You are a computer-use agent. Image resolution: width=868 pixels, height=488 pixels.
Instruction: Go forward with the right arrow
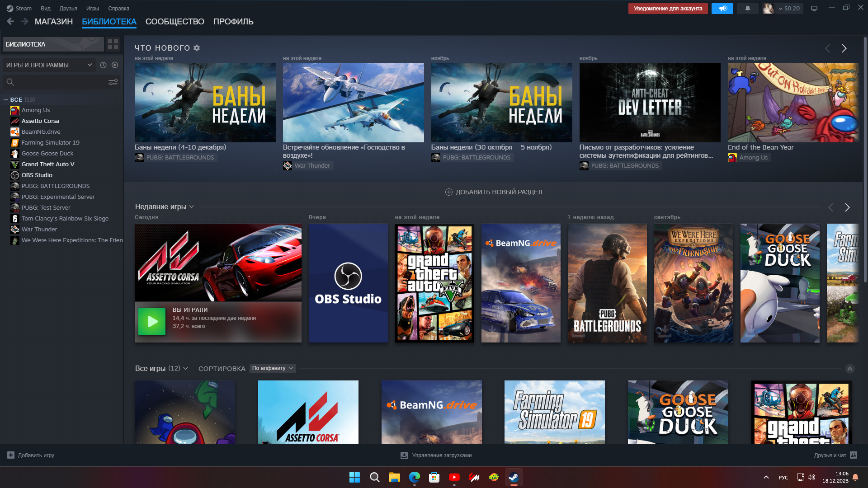click(x=25, y=21)
